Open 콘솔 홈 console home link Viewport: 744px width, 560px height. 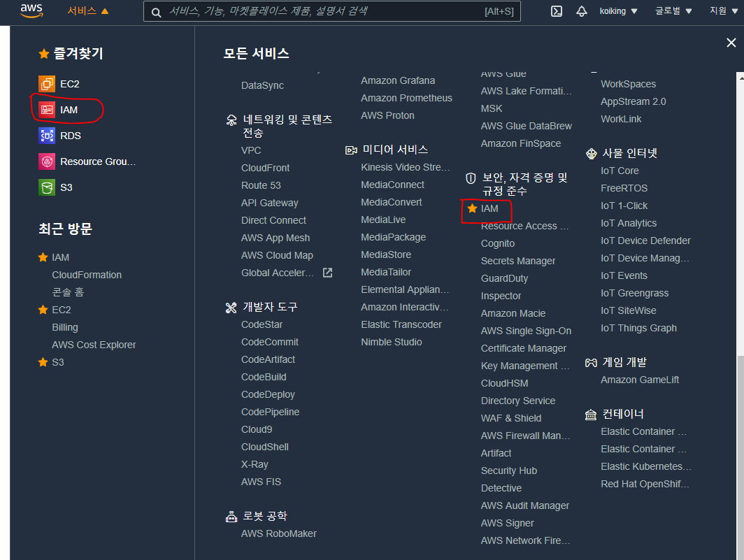point(68,292)
